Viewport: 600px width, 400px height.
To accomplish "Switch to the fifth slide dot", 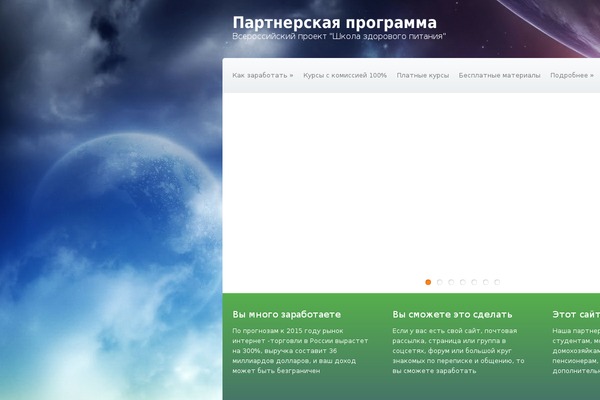I will pyautogui.click(x=474, y=282).
